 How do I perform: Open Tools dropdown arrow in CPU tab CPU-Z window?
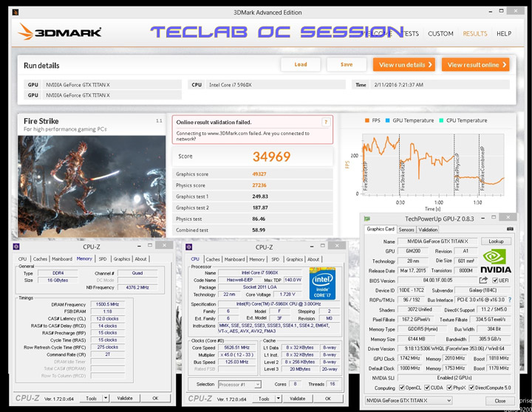(x=279, y=399)
